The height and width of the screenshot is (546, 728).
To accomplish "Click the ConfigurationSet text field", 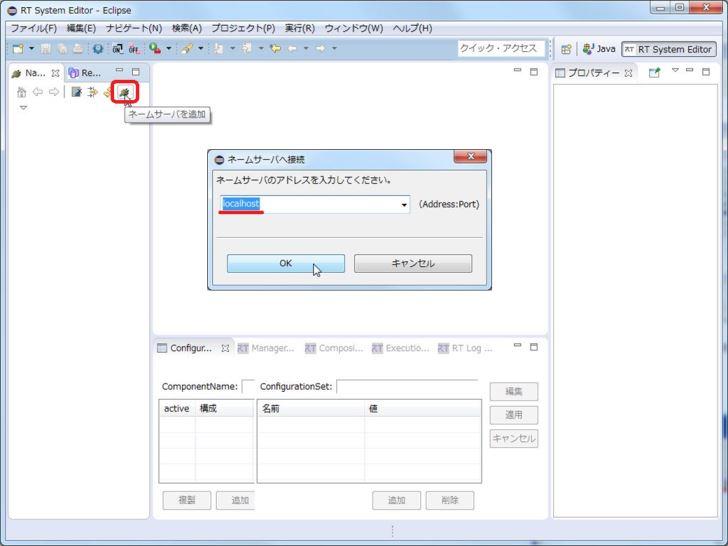I will 407,386.
